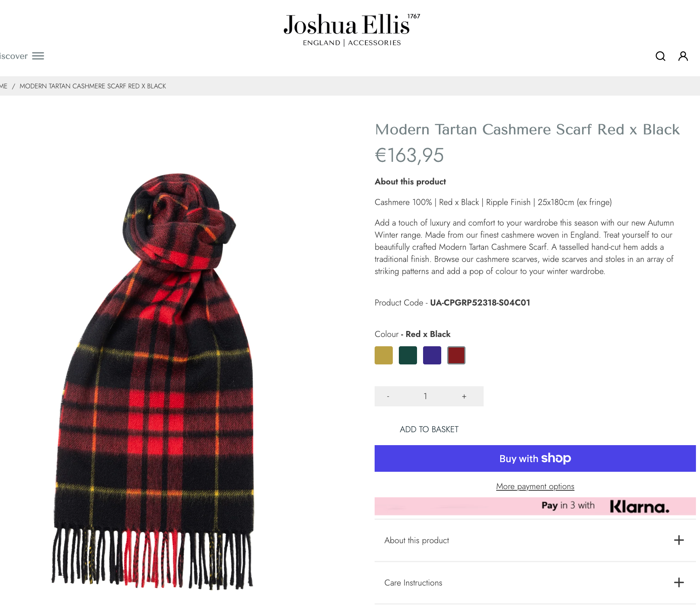Open the account profile icon
The height and width of the screenshot is (611, 700).
tap(683, 56)
